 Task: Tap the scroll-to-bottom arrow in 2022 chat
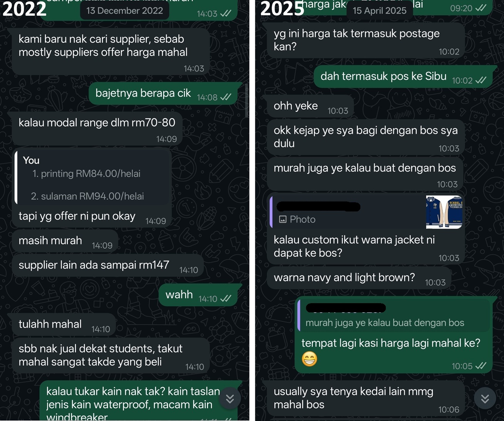coord(230,399)
